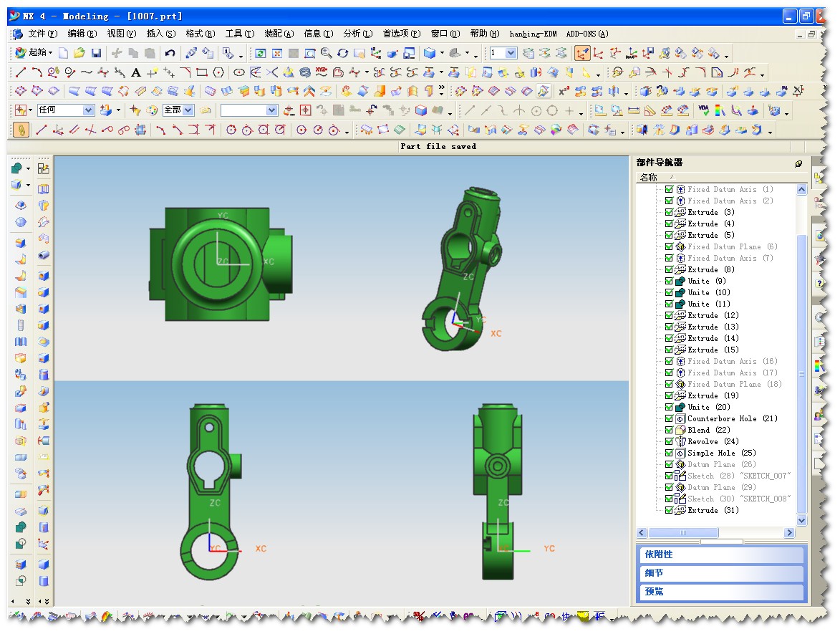Open the ADD-ONS(A) menu

coord(587,34)
